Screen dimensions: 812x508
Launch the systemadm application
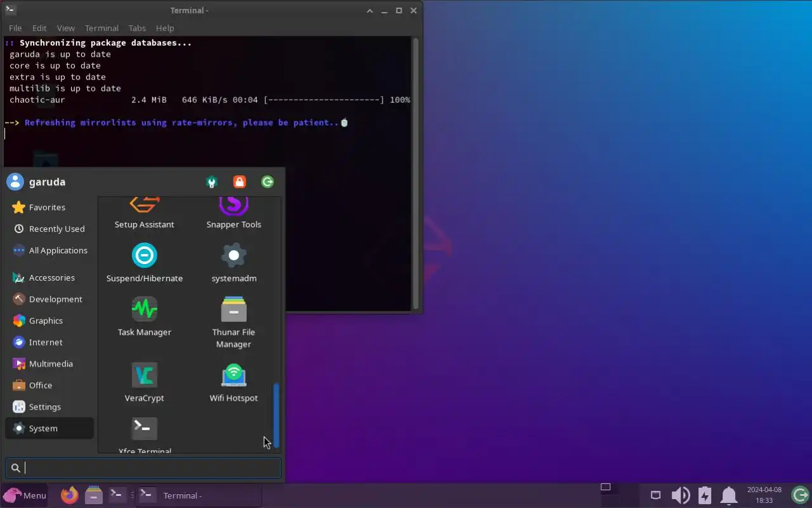[233, 262]
